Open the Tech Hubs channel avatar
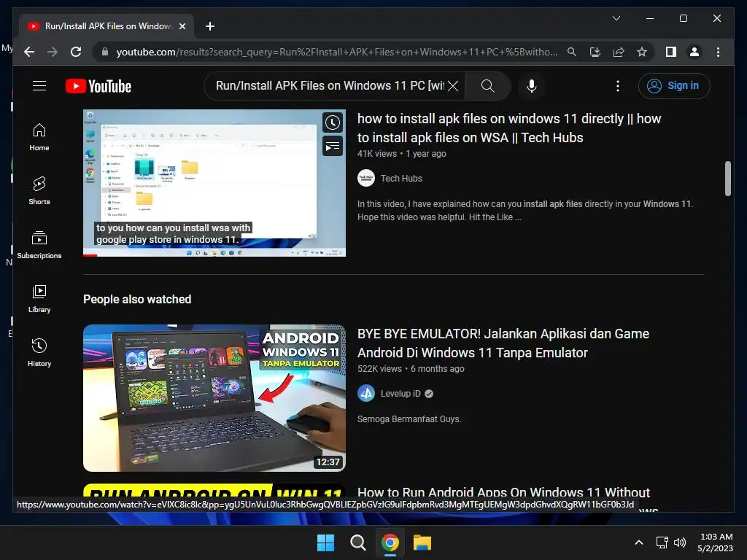 pyautogui.click(x=366, y=178)
